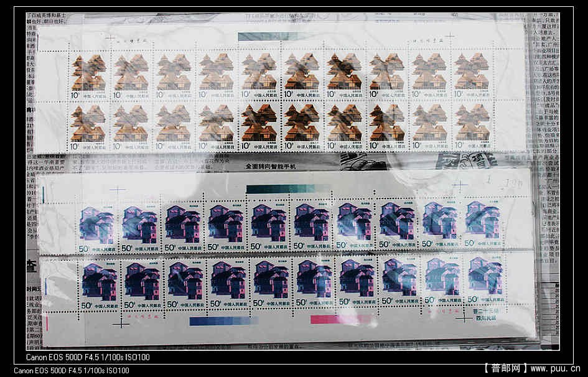Image resolution: width=588 pixels, height=377 pixels.
Task: Click black crosshair at bottom-left of purple sheet
Action: click(x=121, y=322)
